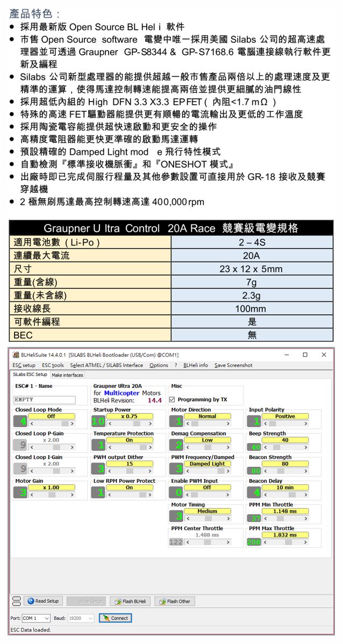Click the 23 x 12 x 5mm table cell
The width and height of the screenshot is (343, 644).
tap(251, 270)
